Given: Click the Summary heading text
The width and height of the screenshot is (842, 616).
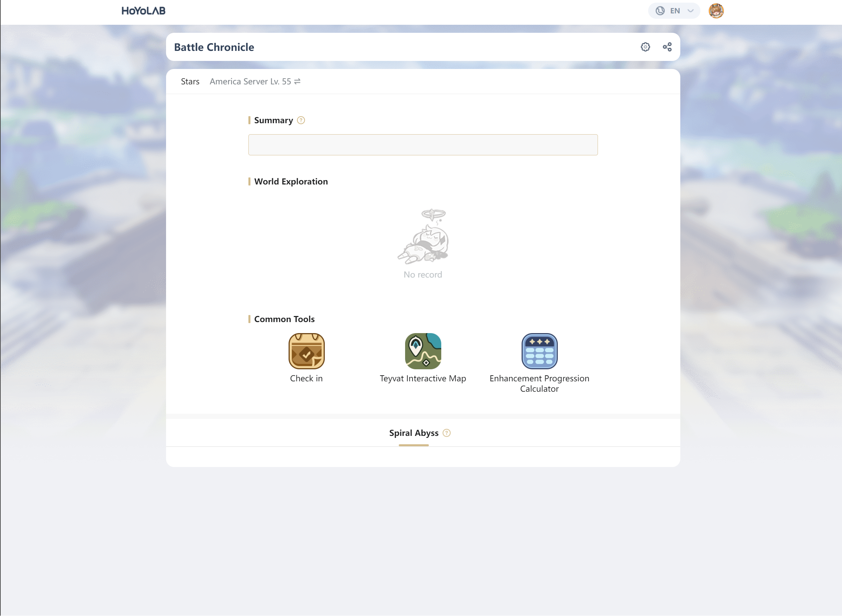Looking at the screenshot, I should [273, 121].
